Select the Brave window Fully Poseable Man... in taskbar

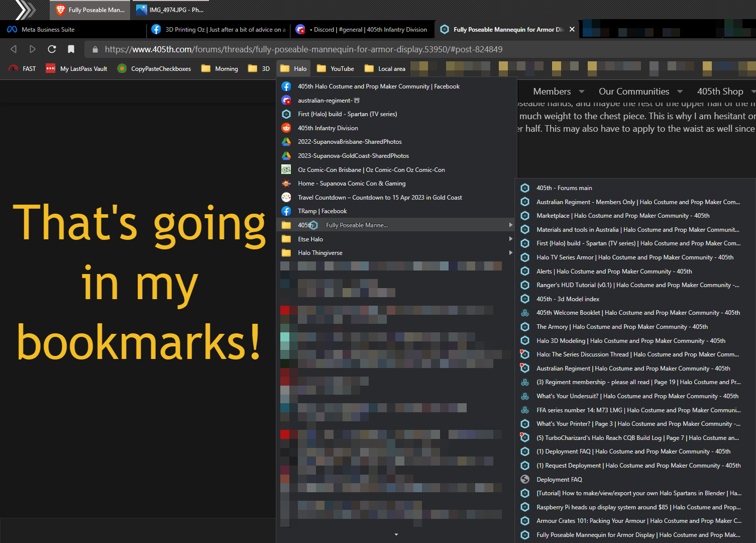pyautogui.click(x=90, y=10)
